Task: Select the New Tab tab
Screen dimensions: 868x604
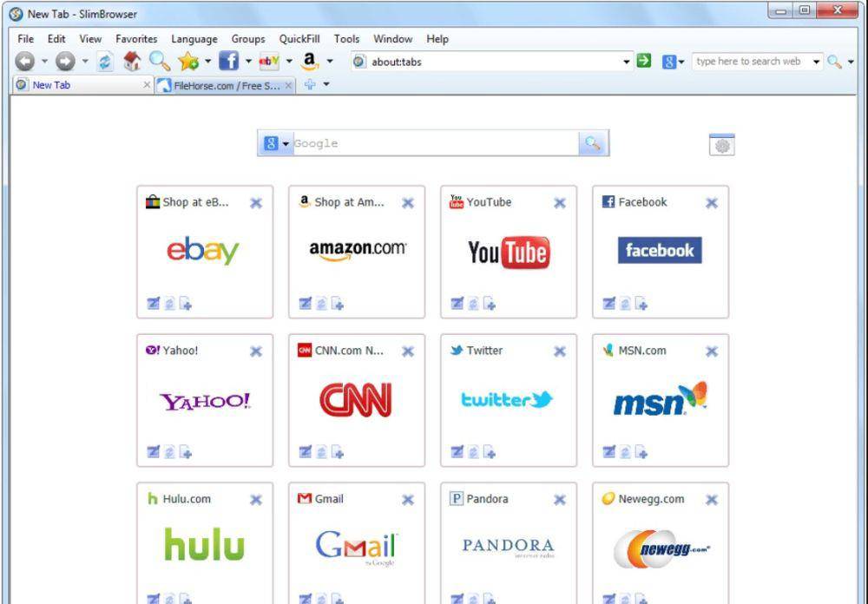Action: tap(83, 85)
